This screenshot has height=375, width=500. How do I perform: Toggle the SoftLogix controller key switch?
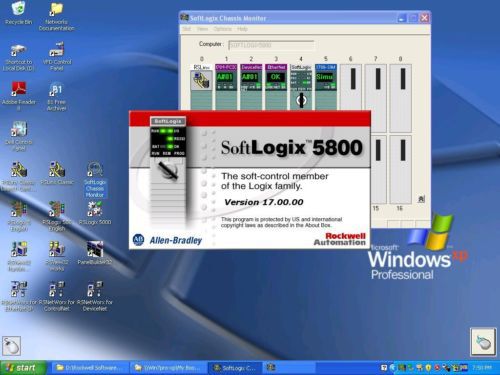click(x=301, y=100)
